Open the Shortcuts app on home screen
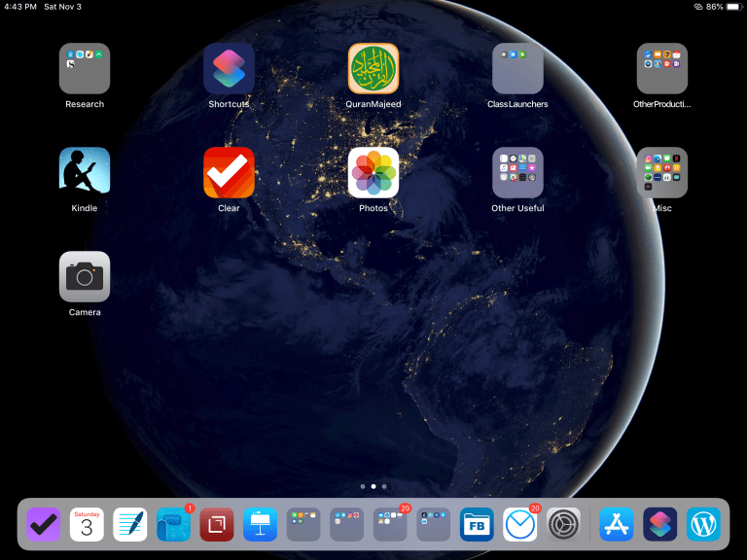747x560 pixels. (229, 69)
